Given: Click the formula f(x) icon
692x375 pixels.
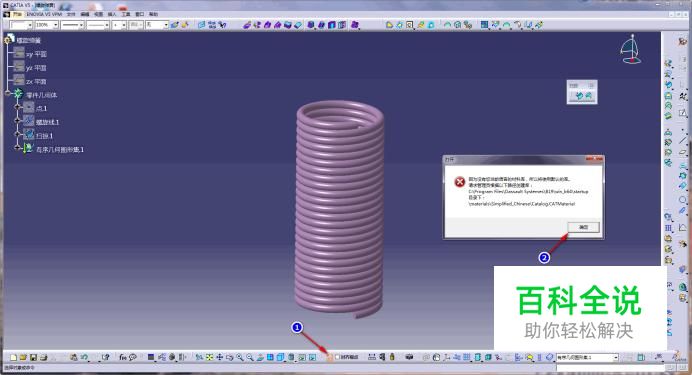Looking at the screenshot, I should pos(123,357).
